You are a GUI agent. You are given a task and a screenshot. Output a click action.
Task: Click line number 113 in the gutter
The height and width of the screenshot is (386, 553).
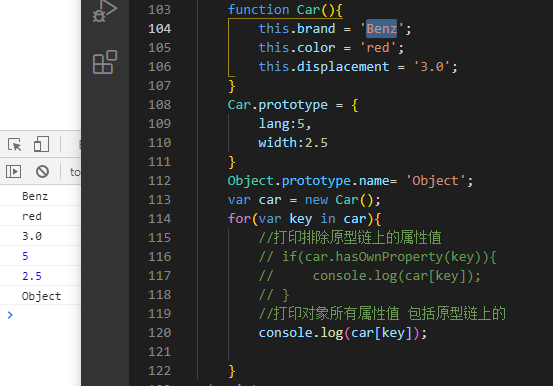coord(159,200)
